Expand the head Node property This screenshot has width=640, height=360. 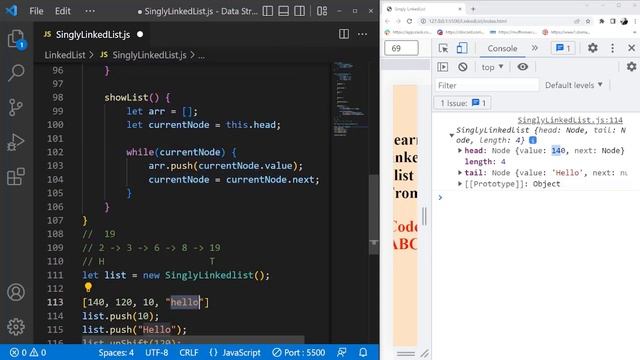click(460, 151)
